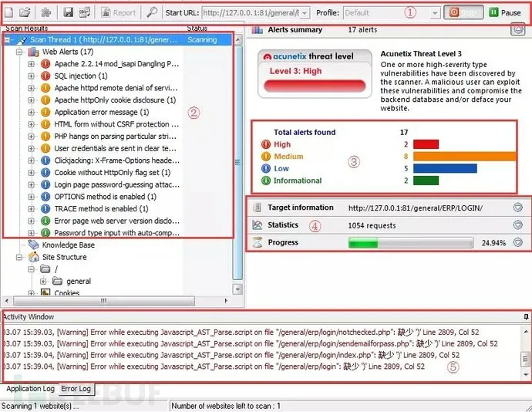Collapse the root / folder node
532x412 pixels.
(31, 270)
